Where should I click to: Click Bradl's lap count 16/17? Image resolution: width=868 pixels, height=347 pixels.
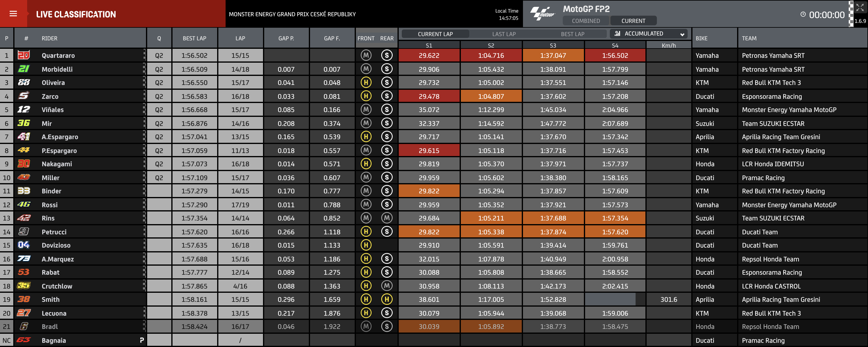pos(240,327)
